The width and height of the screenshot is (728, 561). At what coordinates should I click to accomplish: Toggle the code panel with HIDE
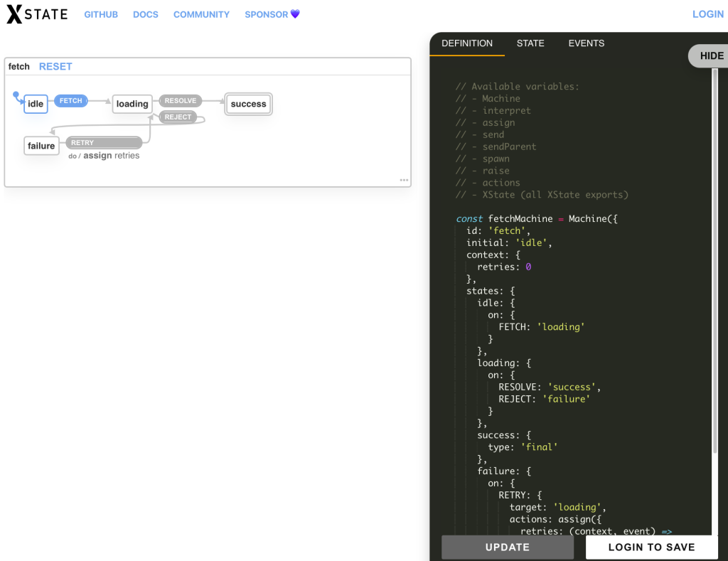pos(712,55)
